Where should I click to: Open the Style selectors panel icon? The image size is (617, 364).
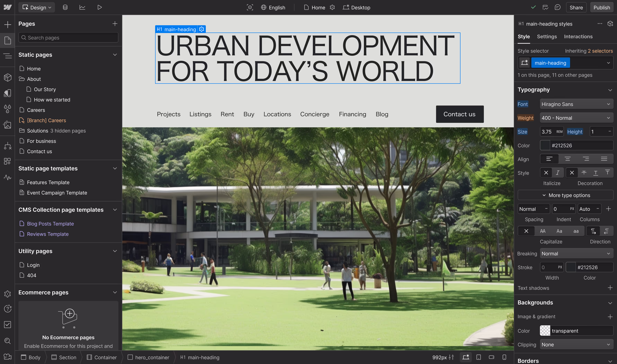8,93
